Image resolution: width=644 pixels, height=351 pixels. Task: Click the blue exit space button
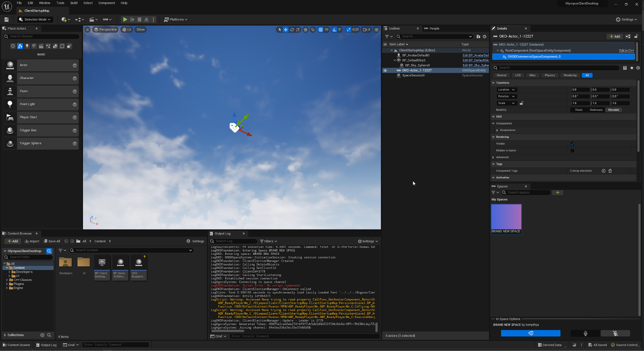pos(530,333)
